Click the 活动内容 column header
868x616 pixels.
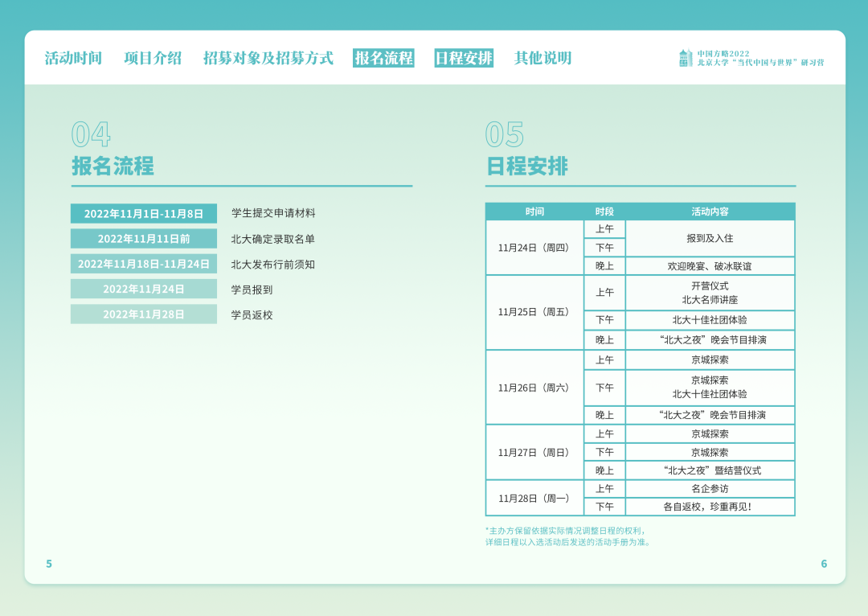710,211
